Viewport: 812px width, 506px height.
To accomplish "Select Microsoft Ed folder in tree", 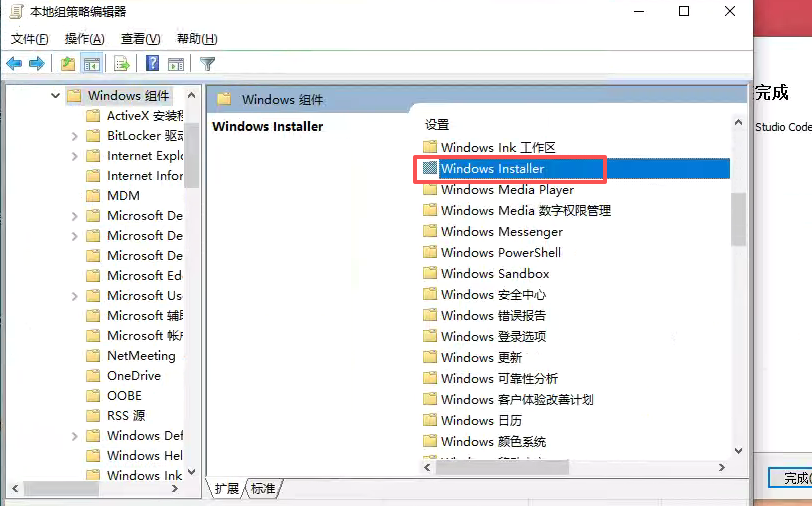I will pos(144,276).
